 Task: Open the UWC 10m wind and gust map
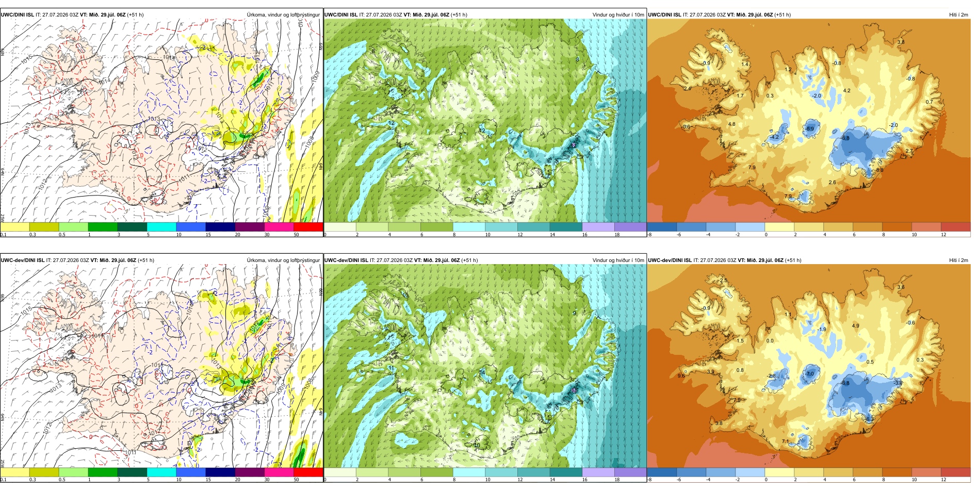(x=485, y=121)
